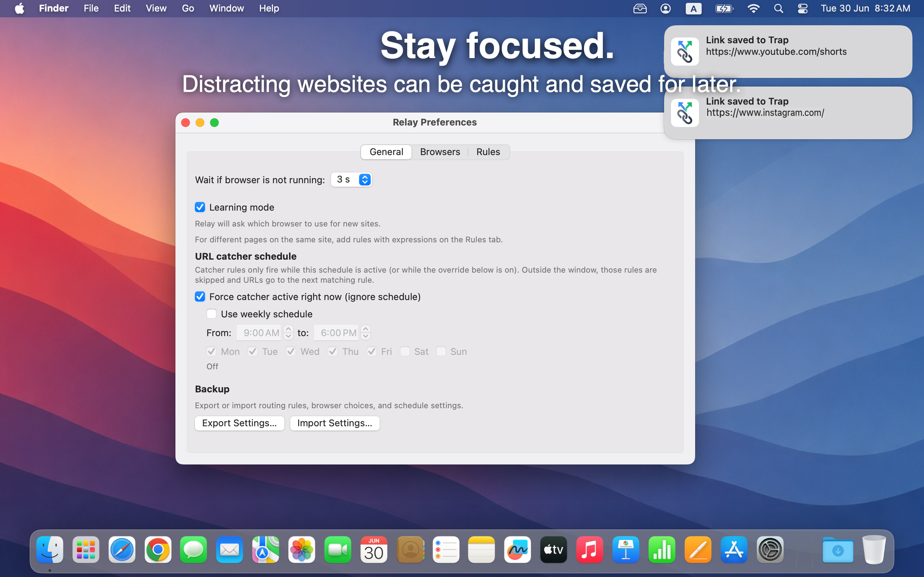Uncheck Force catcher active right now
Viewport: 924px width, 577px height.
[200, 296]
